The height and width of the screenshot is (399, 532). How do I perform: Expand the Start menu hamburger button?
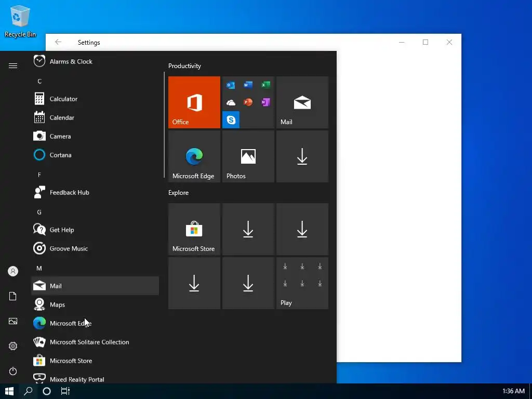coord(13,65)
